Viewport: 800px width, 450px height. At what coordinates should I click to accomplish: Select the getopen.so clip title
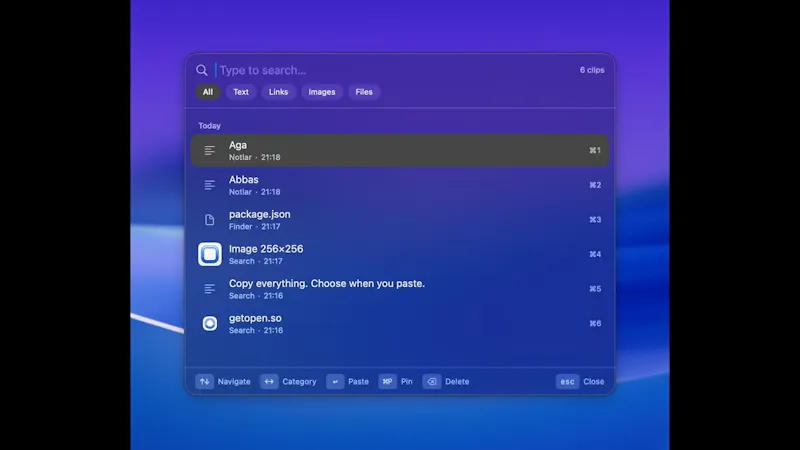tap(255, 318)
